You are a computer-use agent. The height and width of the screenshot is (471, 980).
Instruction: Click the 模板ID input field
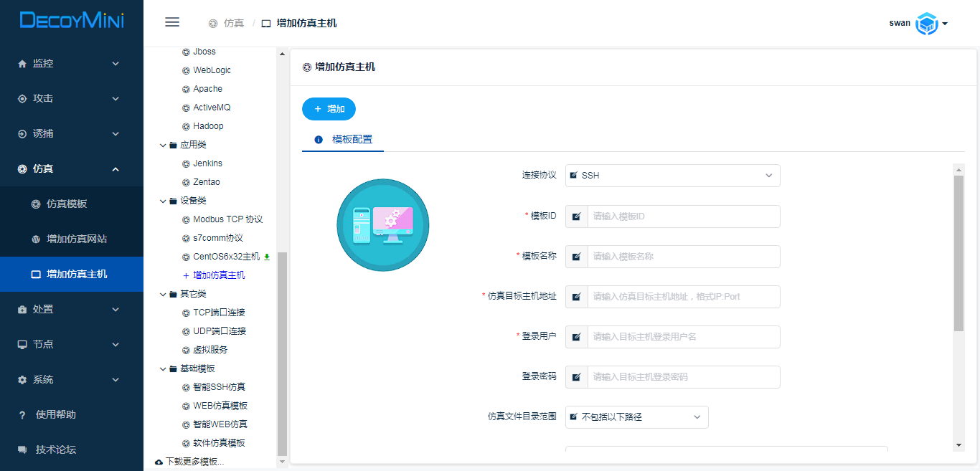click(x=683, y=217)
